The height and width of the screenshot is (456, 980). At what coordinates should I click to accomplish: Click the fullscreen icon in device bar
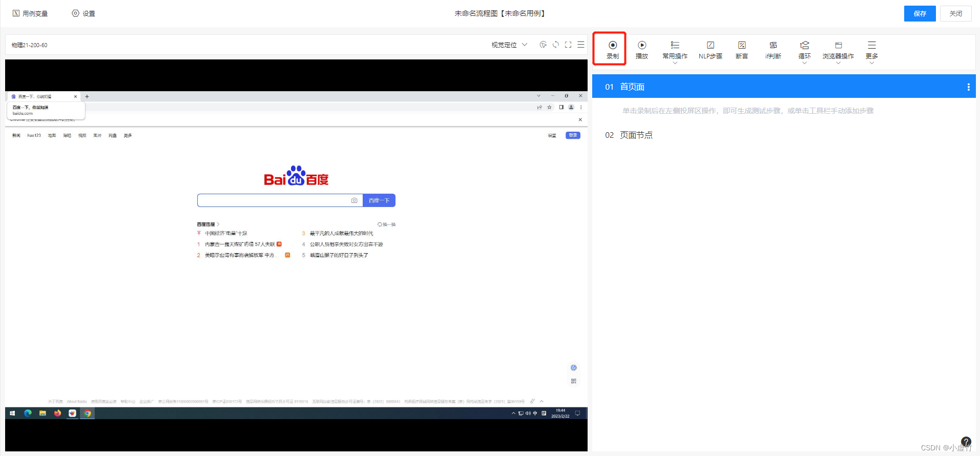click(568, 45)
